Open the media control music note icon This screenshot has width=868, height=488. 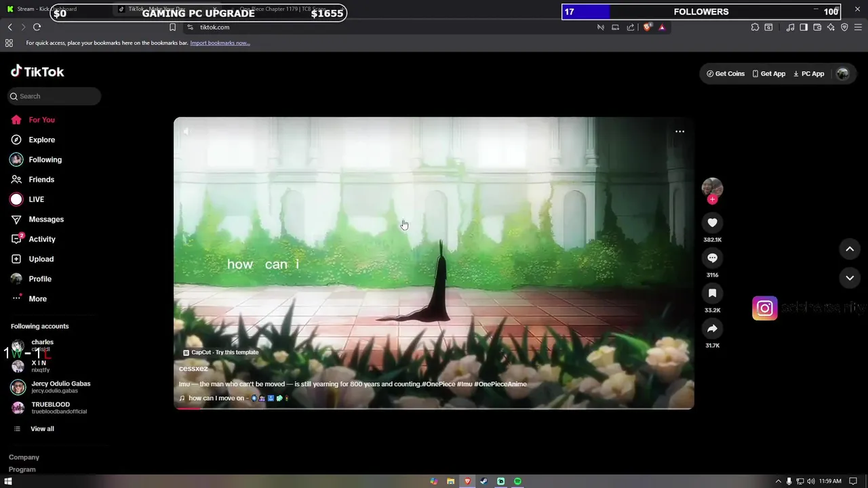point(790,27)
